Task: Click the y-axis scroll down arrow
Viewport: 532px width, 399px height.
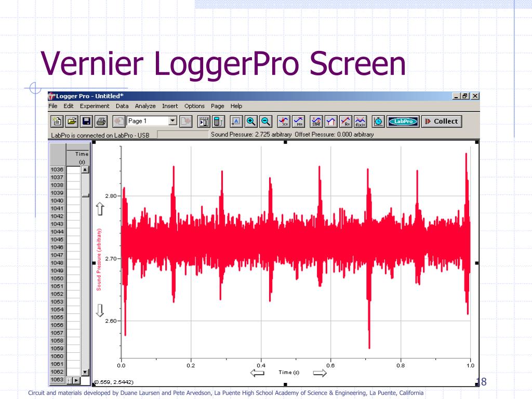Action: click(x=100, y=310)
